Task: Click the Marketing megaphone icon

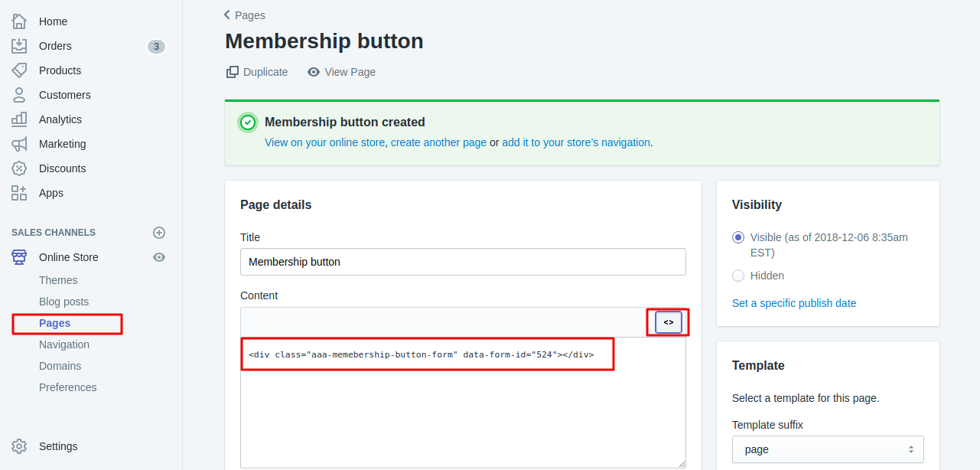Action: (19, 144)
